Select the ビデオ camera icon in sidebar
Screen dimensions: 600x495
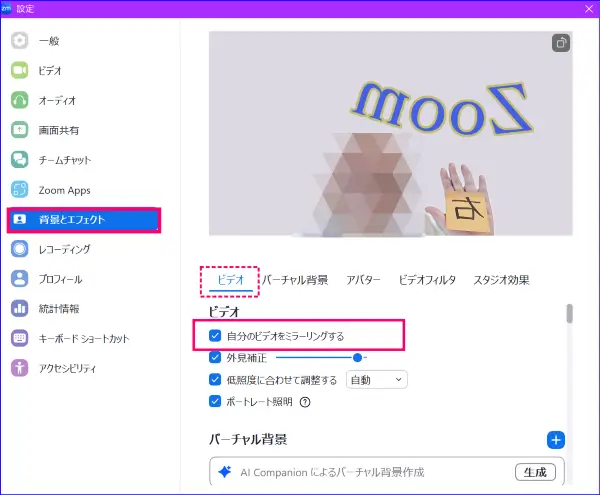click(20, 70)
